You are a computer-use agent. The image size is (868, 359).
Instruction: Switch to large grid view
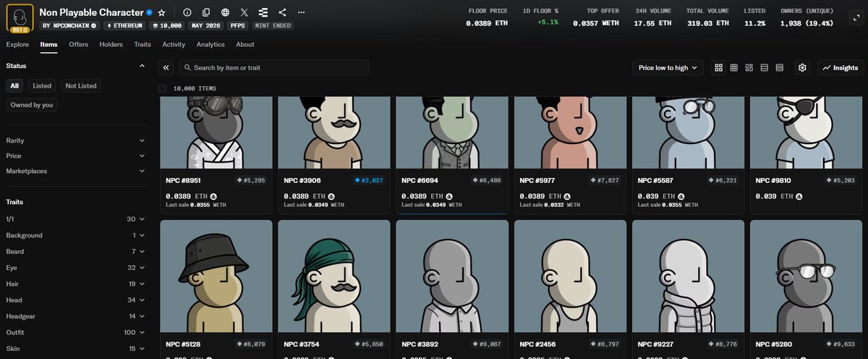tap(719, 67)
